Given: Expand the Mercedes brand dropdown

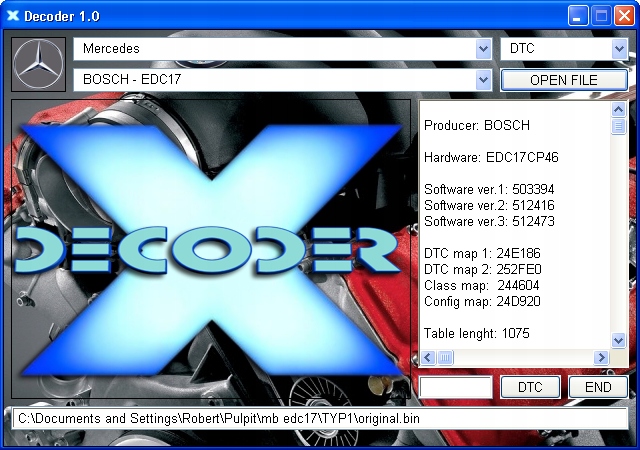Looking at the screenshot, I should [484, 49].
